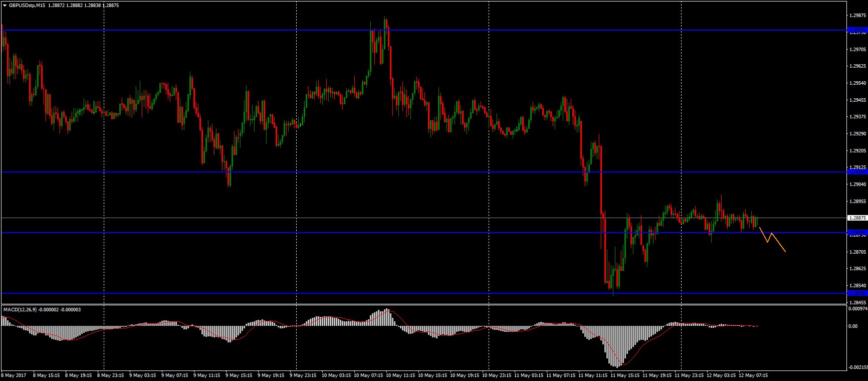Click the 1.29455 price scale label
Screen dimensions: 868x381
[x=857, y=100]
